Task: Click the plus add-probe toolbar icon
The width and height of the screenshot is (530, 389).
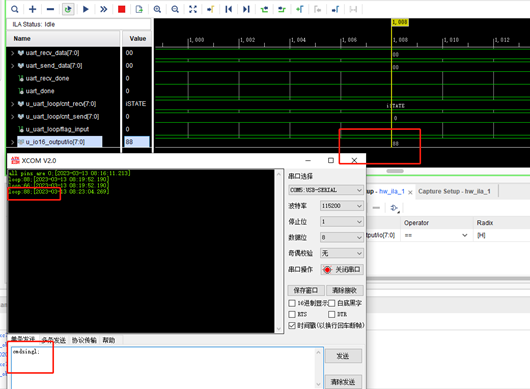Action: pyautogui.click(x=32, y=9)
